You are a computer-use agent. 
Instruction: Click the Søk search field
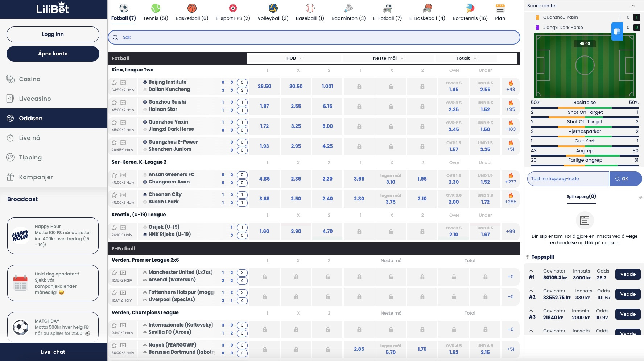point(314,37)
